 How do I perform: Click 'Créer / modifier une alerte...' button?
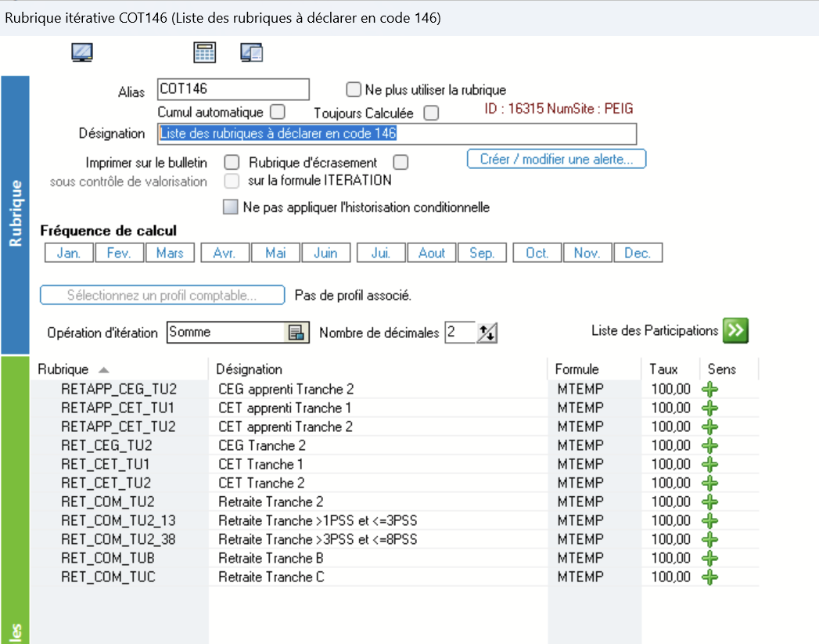556,160
